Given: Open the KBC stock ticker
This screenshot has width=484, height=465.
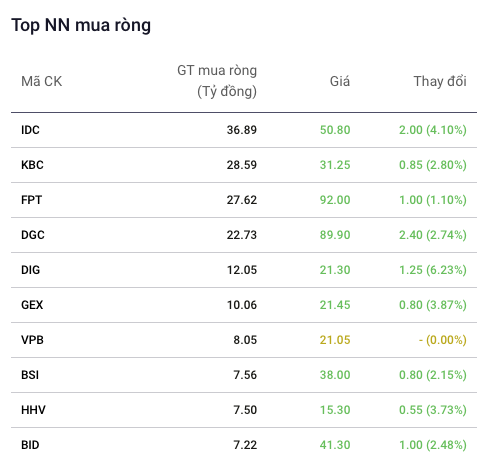Looking at the screenshot, I should [x=32, y=165].
